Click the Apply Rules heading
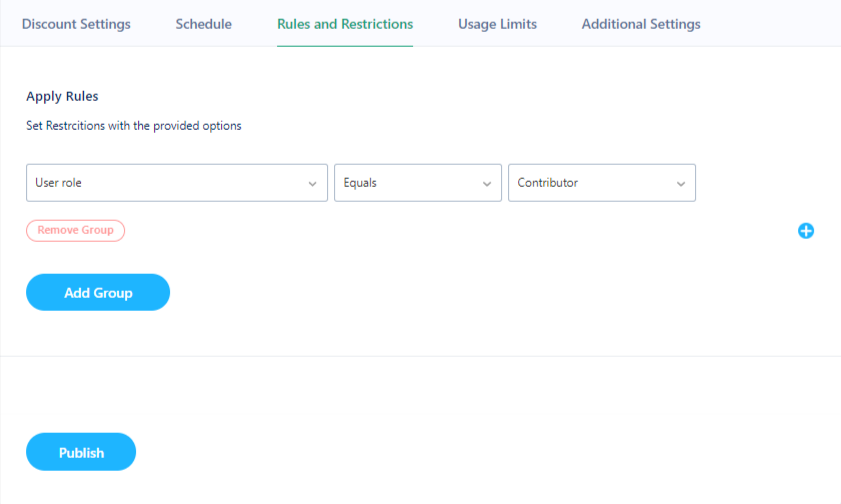Viewport: 841px width, 504px height. [x=62, y=97]
